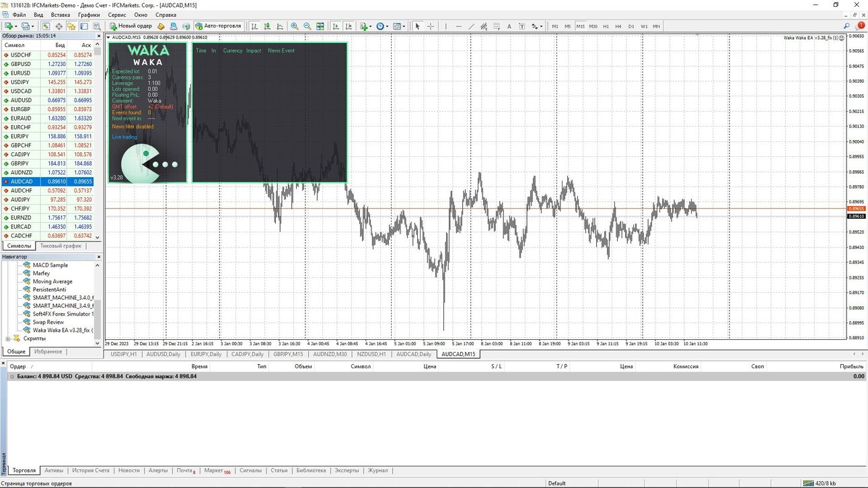Select the M1 timeframe button
This screenshot has height=488, width=868.
pyautogui.click(x=555, y=26)
